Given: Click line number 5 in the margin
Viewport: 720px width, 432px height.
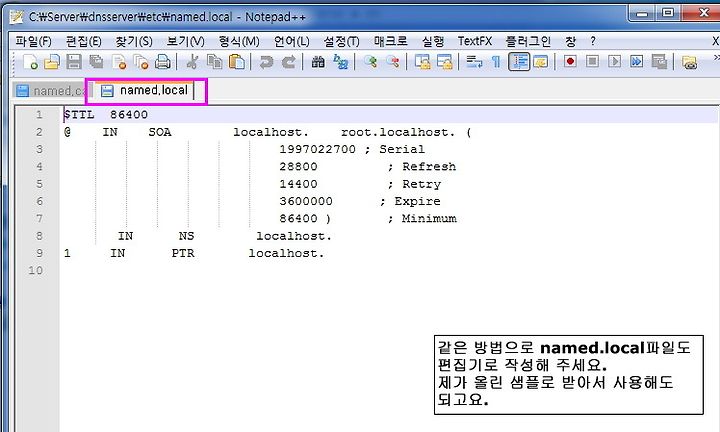Looking at the screenshot, I should [39, 184].
